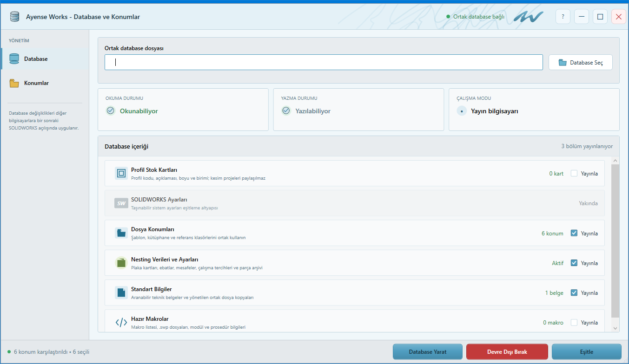Click the scroll up arrow in Database içeriği
629x364 pixels.
tap(616, 161)
